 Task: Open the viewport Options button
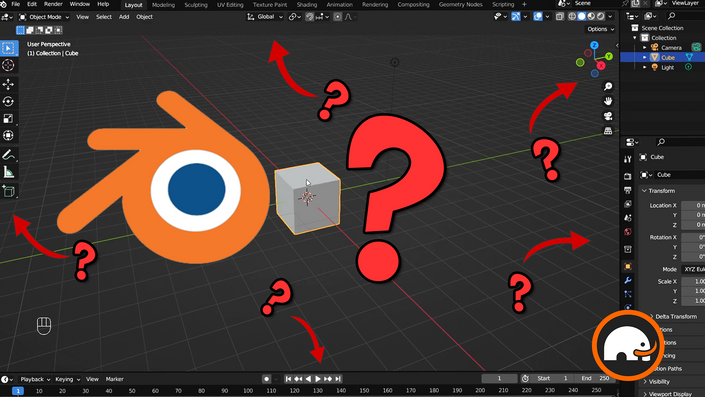click(x=600, y=29)
